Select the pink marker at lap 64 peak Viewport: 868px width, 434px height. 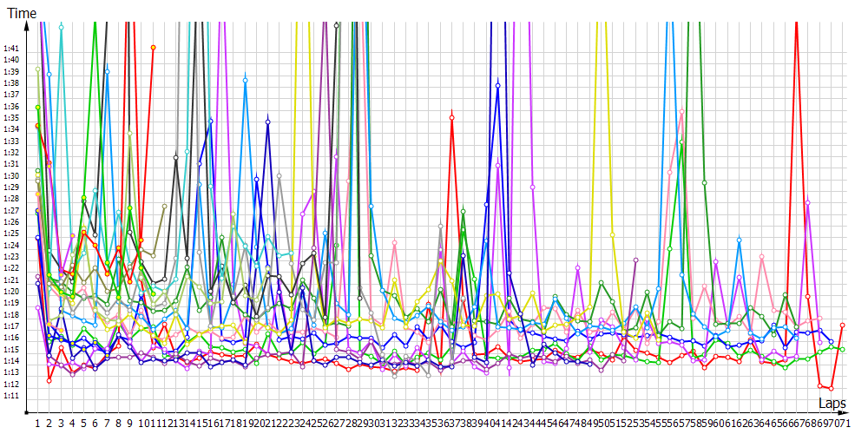click(x=762, y=256)
